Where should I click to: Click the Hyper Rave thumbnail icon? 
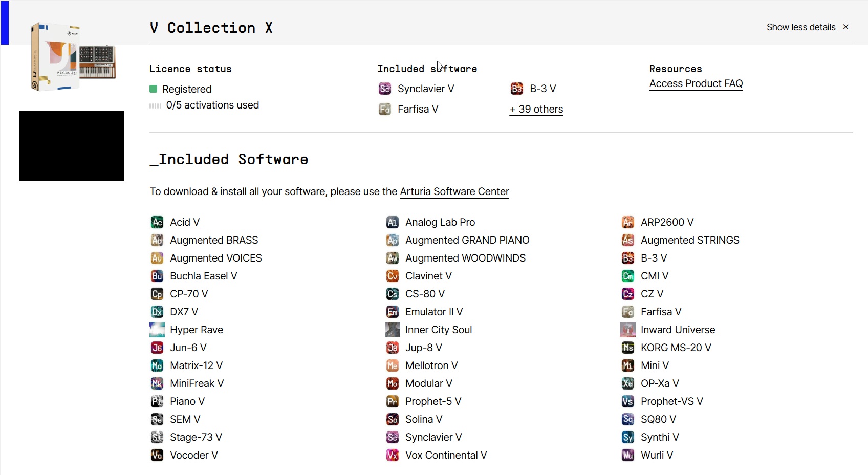pos(157,330)
